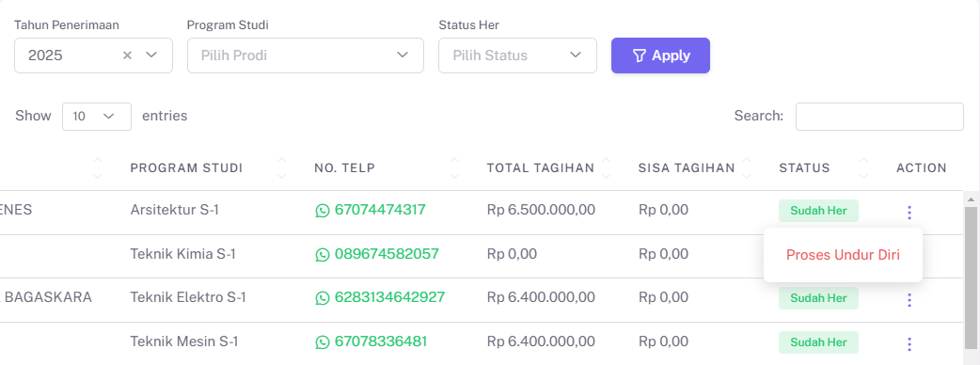The width and height of the screenshot is (980, 365).
Task: Clear the 2025 Tahun Penerimaan selection
Action: point(128,55)
